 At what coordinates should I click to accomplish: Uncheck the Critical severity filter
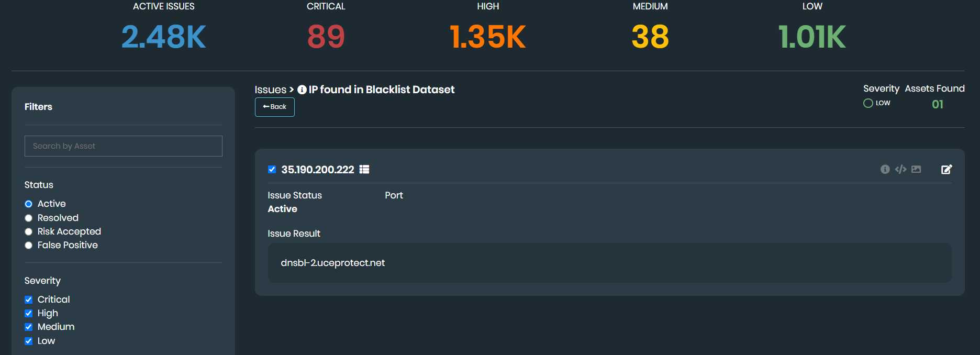click(29, 299)
